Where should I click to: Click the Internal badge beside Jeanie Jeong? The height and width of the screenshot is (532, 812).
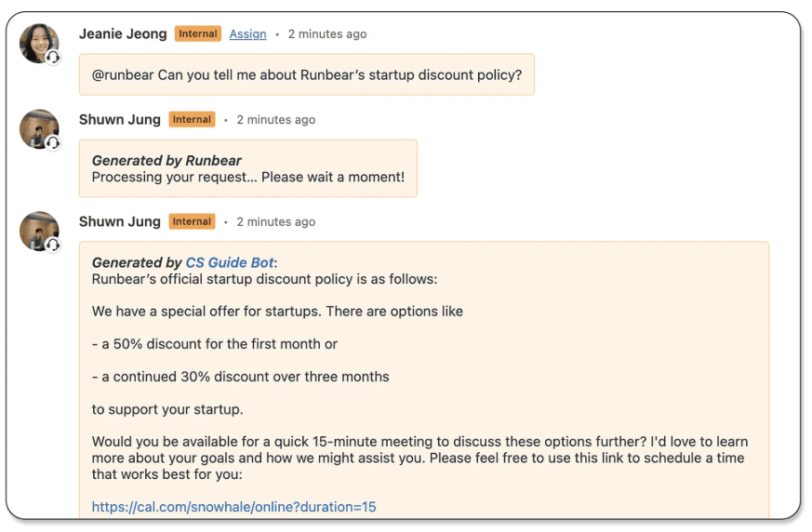pos(198,34)
